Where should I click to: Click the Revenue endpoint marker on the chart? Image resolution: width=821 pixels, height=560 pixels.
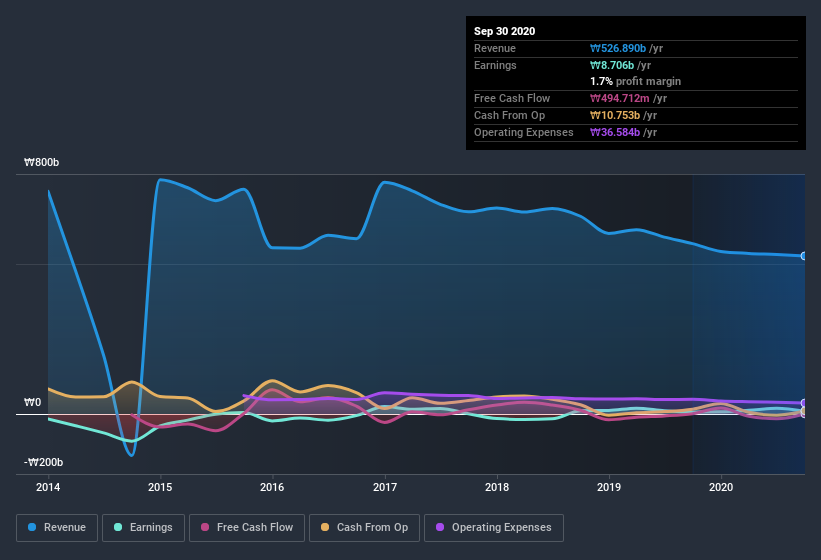click(804, 256)
